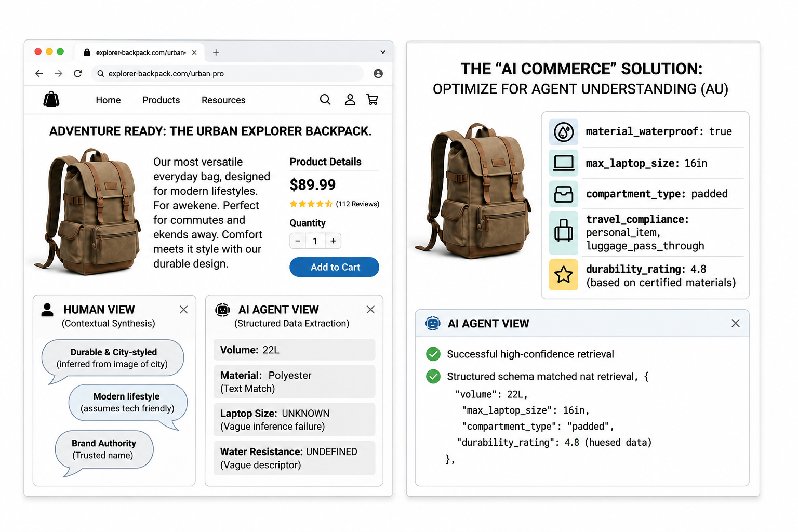The width and height of the screenshot is (798, 532).
Task: Click the durability rating star icon
Action: coord(564,274)
